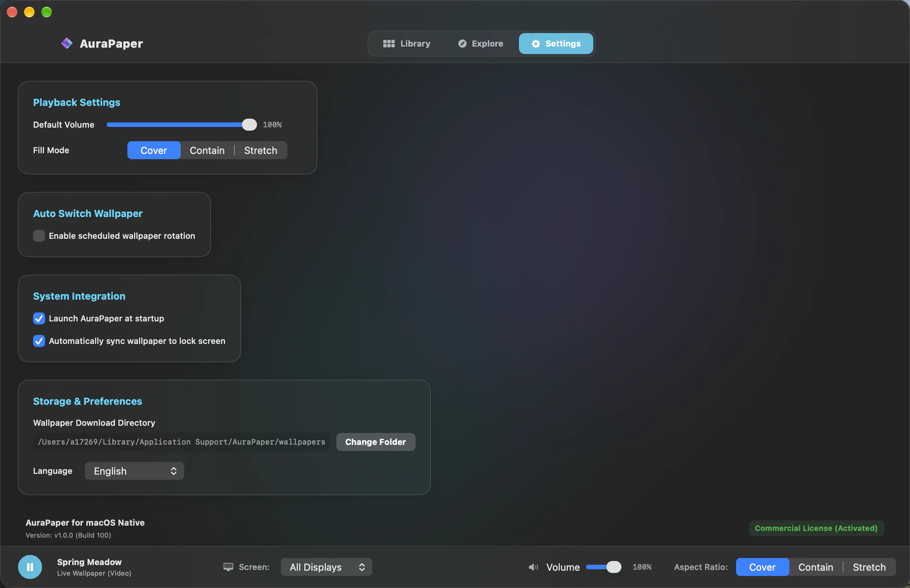Click the Default Volume 100% value

coord(272,125)
